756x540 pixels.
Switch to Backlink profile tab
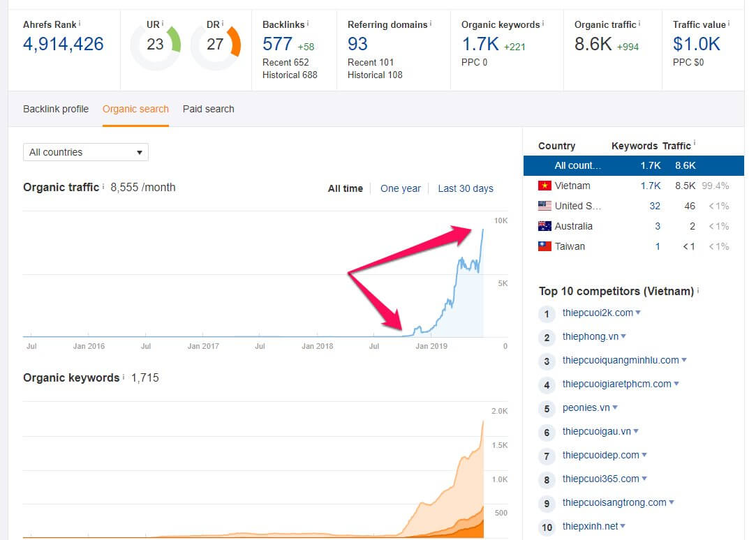(x=56, y=109)
